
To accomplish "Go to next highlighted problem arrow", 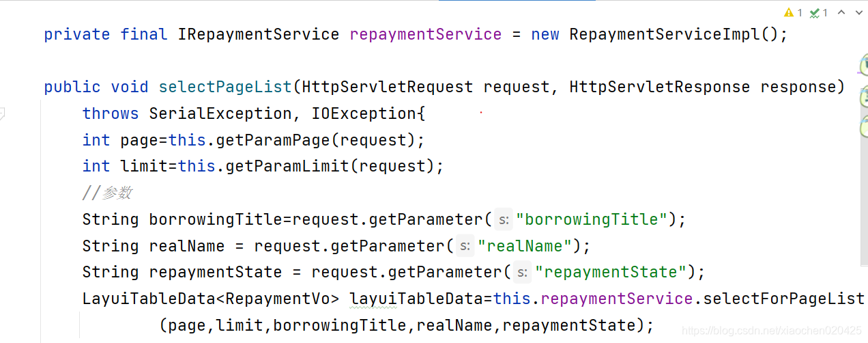I will pos(858,12).
